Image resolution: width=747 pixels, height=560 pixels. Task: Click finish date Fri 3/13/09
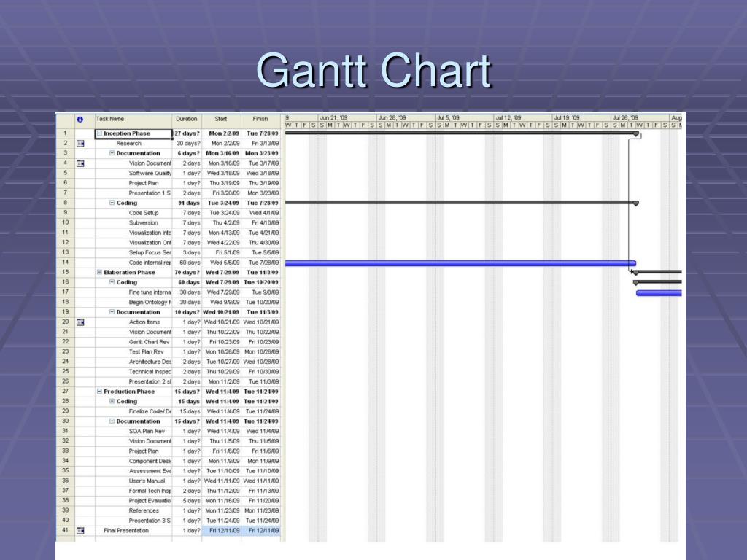point(260,144)
